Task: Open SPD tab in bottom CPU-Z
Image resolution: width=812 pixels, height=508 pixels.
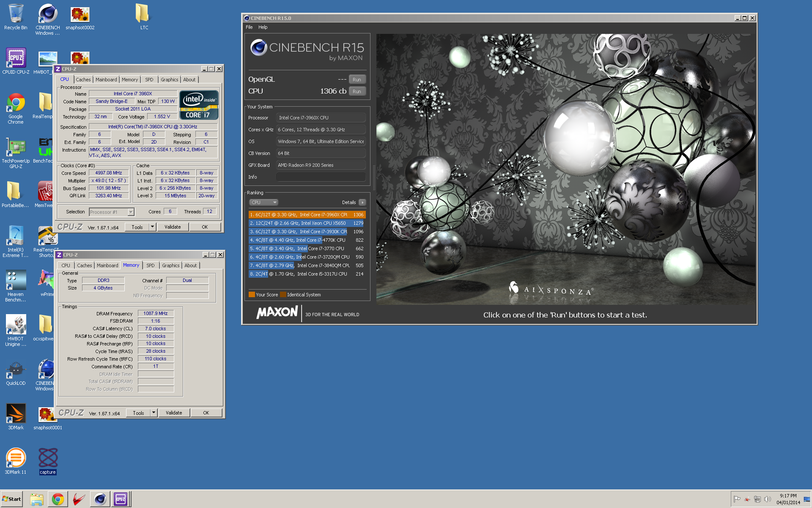Action: pos(151,265)
